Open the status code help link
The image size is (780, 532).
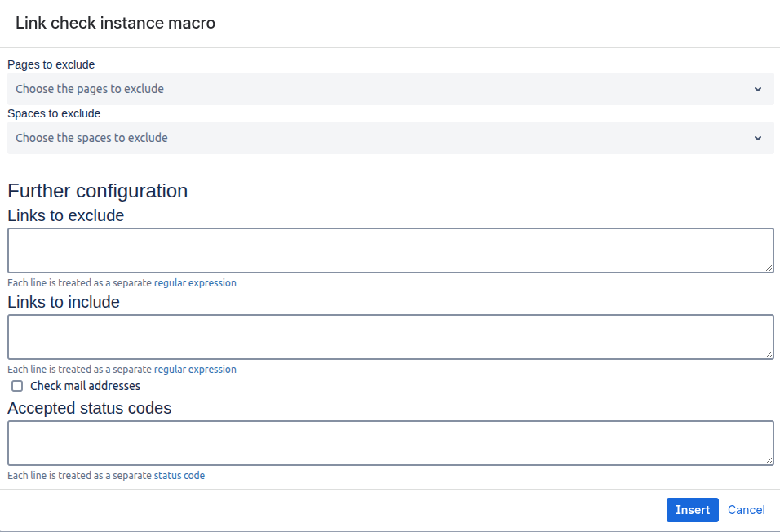[x=179, y=476]
